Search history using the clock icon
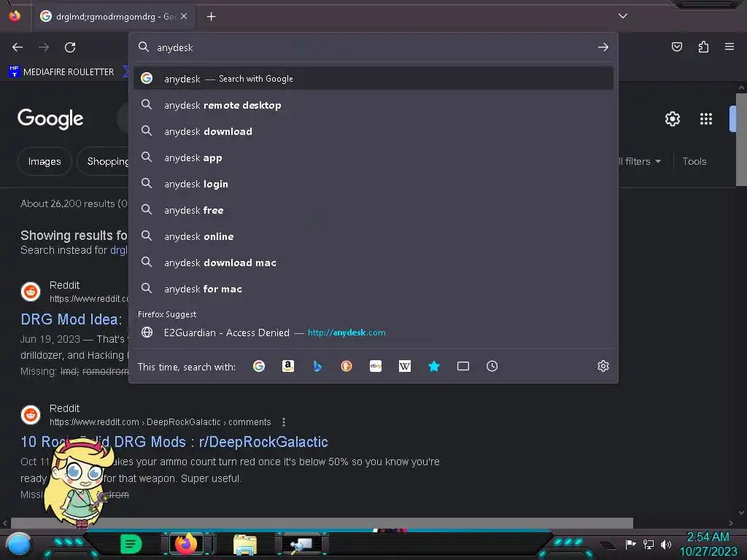 coord(492,366)
